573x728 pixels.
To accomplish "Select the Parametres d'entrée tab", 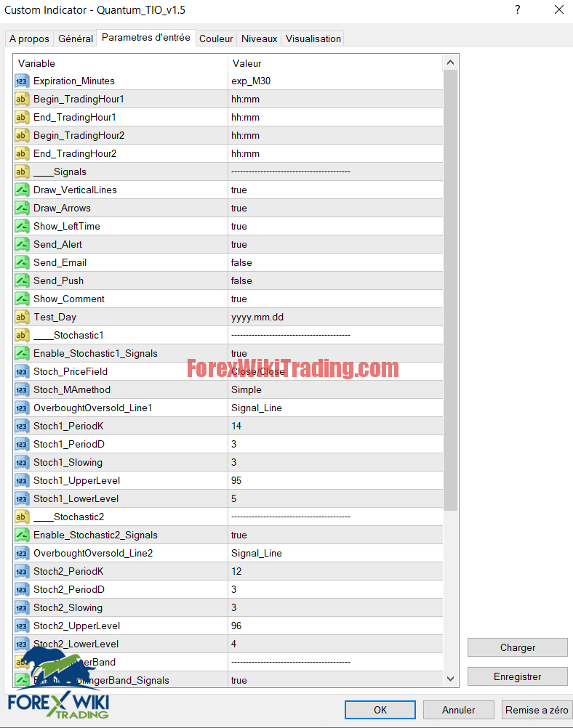I will click(146, 38).
